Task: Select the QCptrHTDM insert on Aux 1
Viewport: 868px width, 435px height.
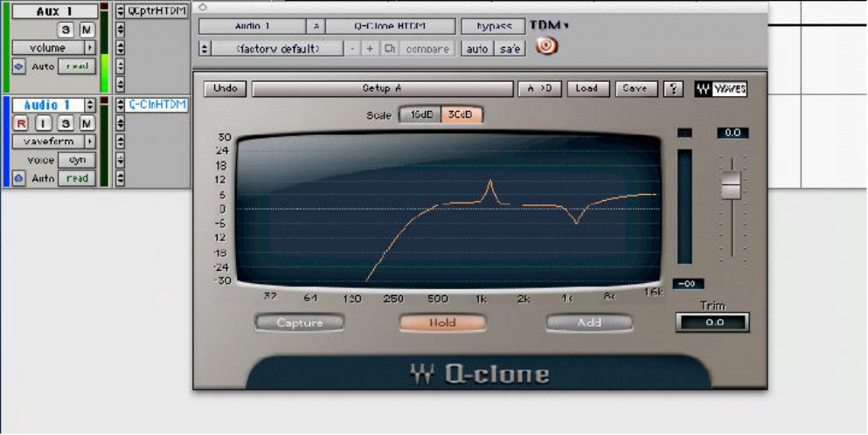Action: [x=156, y=11]
